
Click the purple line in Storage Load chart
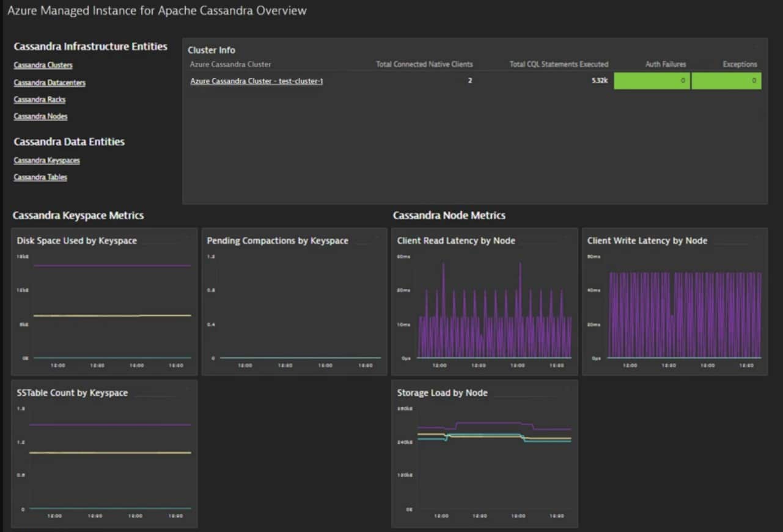pyautogui.click(x=489, y=421)
